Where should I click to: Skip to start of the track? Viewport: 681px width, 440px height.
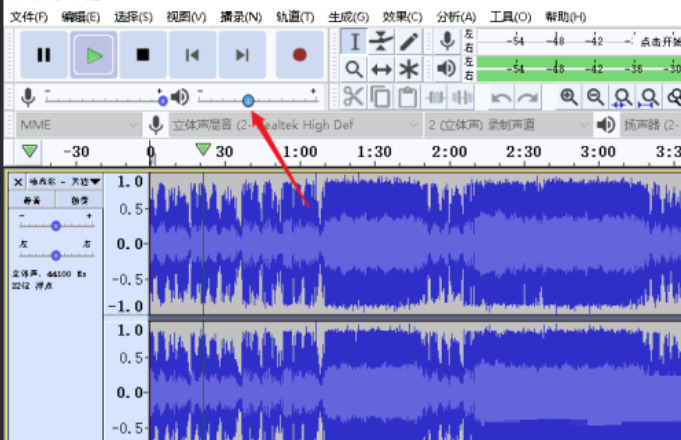(192, 55)
